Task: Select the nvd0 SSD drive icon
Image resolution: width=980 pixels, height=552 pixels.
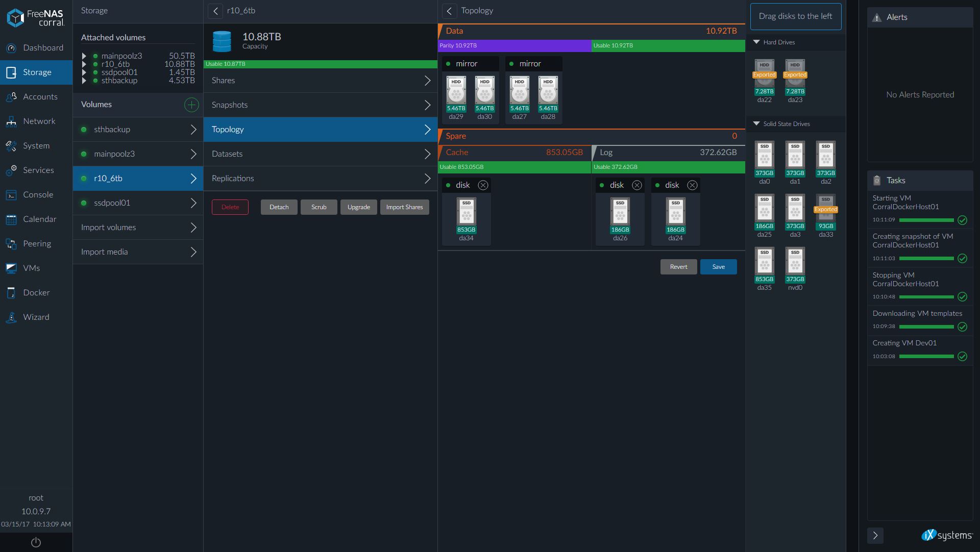Action: (x=795, y=261)
